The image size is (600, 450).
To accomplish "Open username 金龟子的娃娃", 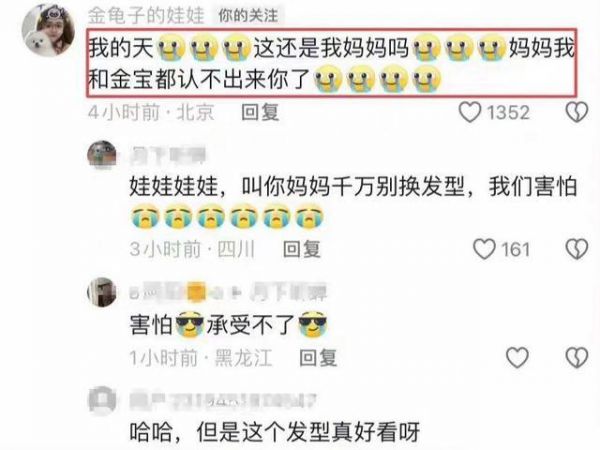I will (146, 16).
